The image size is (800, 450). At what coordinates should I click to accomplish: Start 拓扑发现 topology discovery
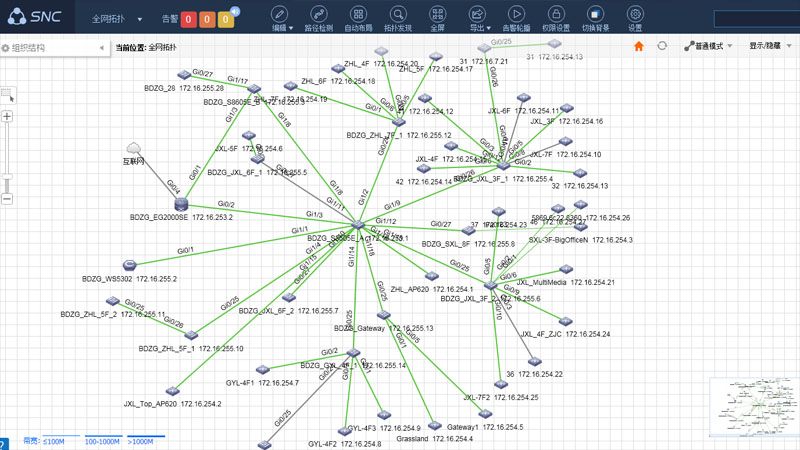tap(398, 18)
